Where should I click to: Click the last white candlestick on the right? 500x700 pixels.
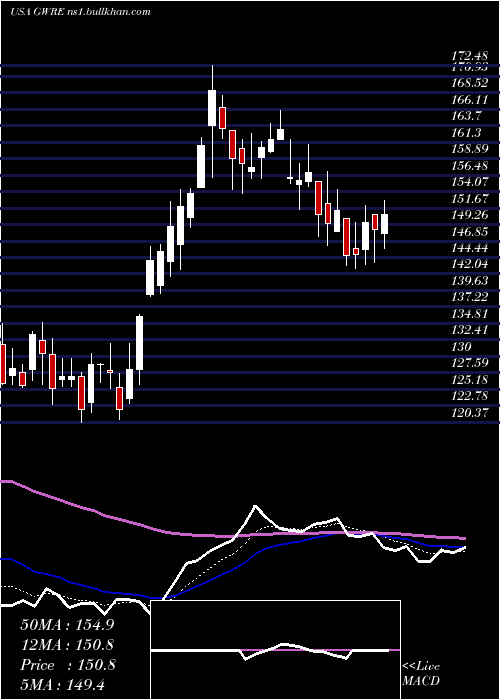pyautogui.click(x=384, y=224)
